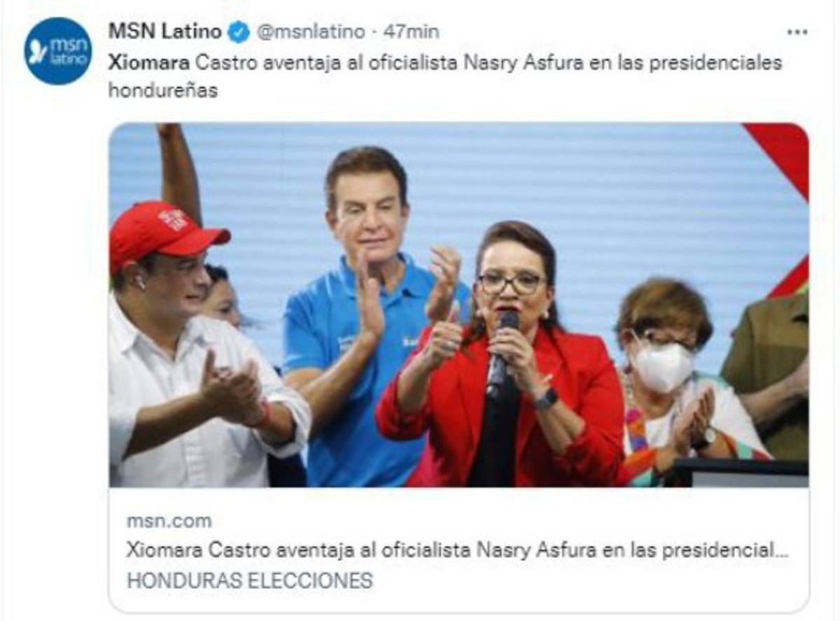Viewport: 840px width, 621px height.
Task: Open the tweet via the 47min timestamp
Action: [411, 32]
